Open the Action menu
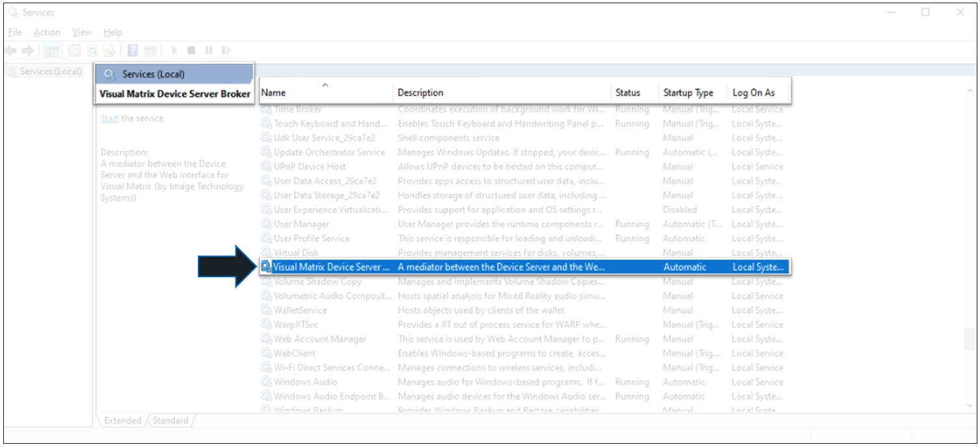Image resolution: width=980 pixels, height=447 pixels. point(47,32)
